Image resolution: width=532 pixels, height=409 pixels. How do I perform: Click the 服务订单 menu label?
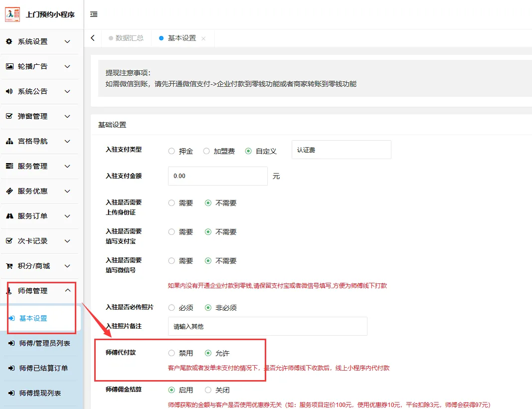[32, 216]
